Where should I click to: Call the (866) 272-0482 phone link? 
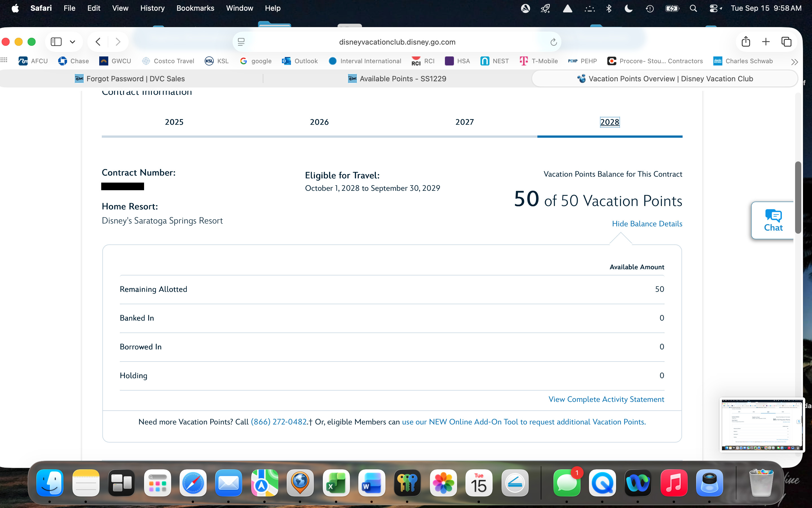(279, 422)
